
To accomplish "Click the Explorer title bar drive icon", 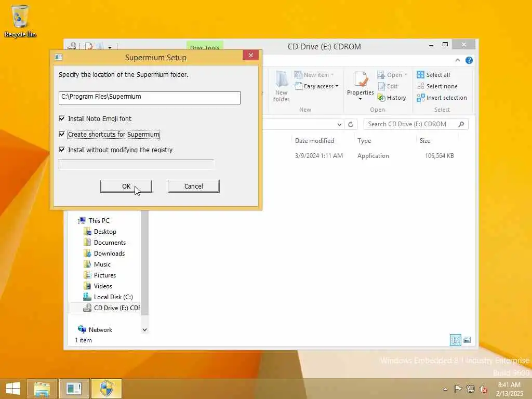I will click(72, 46).
